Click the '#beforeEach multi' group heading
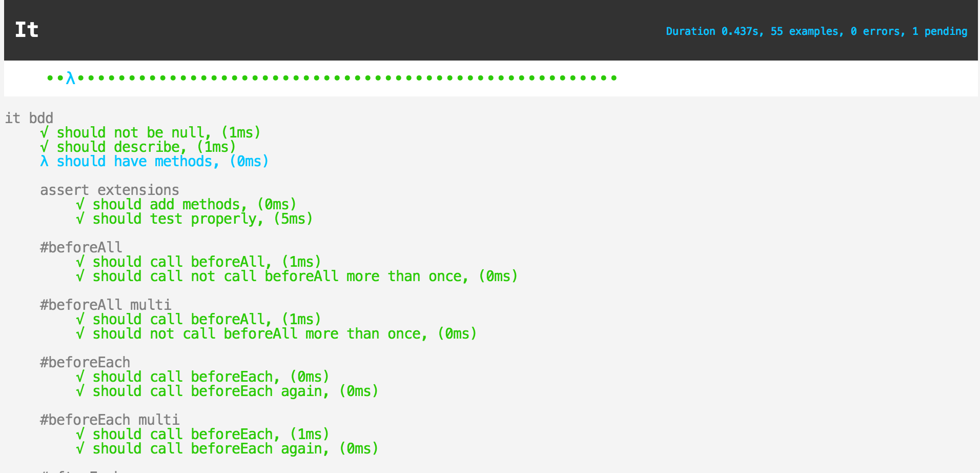The image size is (980, 473). click(110, 420)
